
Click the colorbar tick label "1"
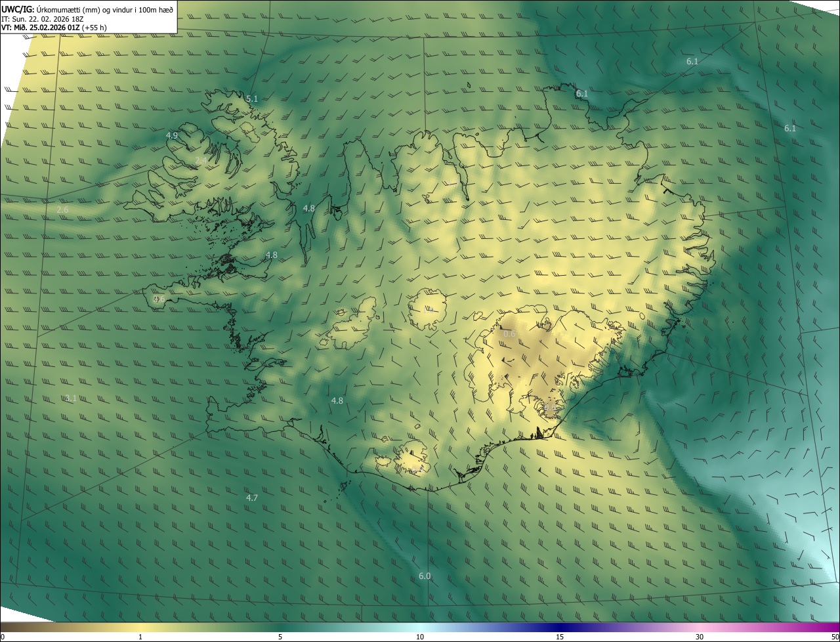(x=140, y=637)
